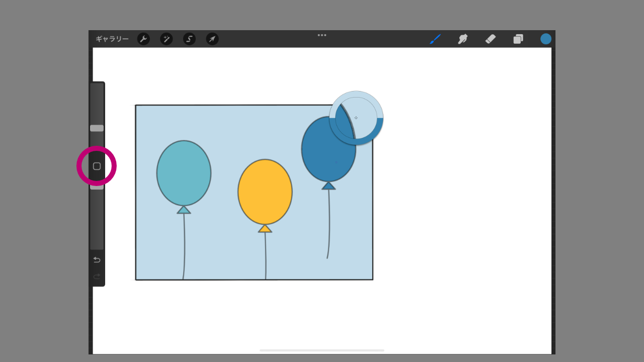Tap the square Modify button on sidebar
644x362 pixels.
tap(97, 166)
